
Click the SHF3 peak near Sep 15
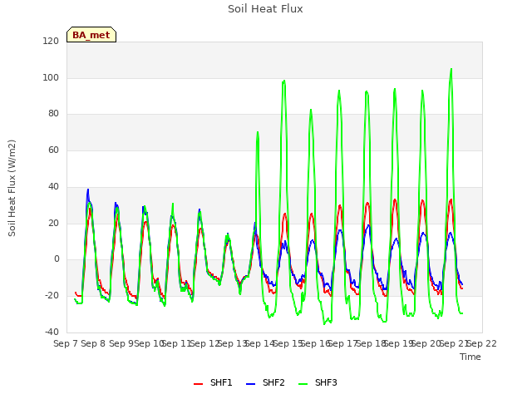pyautogui.click(x=284, y=81)
